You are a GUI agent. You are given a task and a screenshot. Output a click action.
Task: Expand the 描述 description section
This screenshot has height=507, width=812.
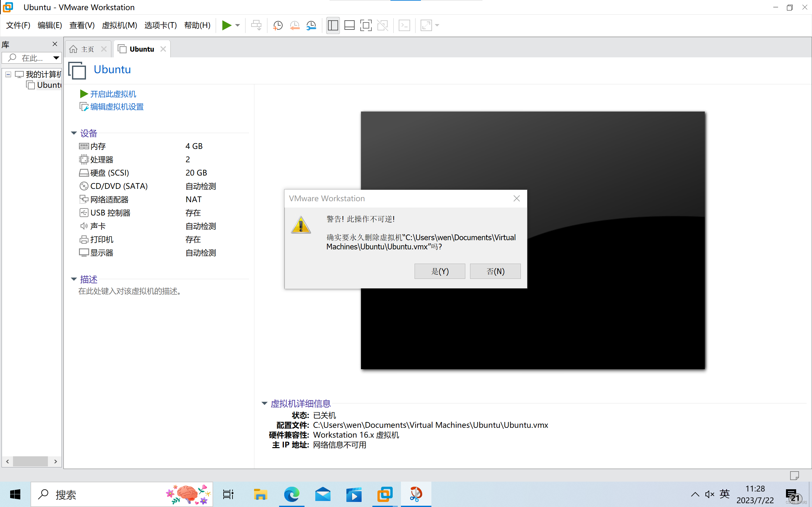click(74, 279)
